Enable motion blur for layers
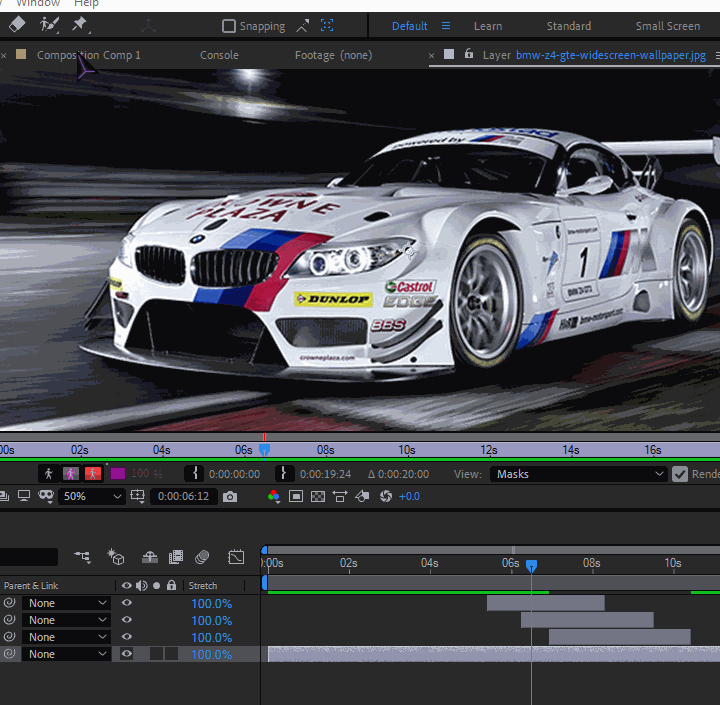The height and width of the screenshot is (705, 720). pos(202,558)
